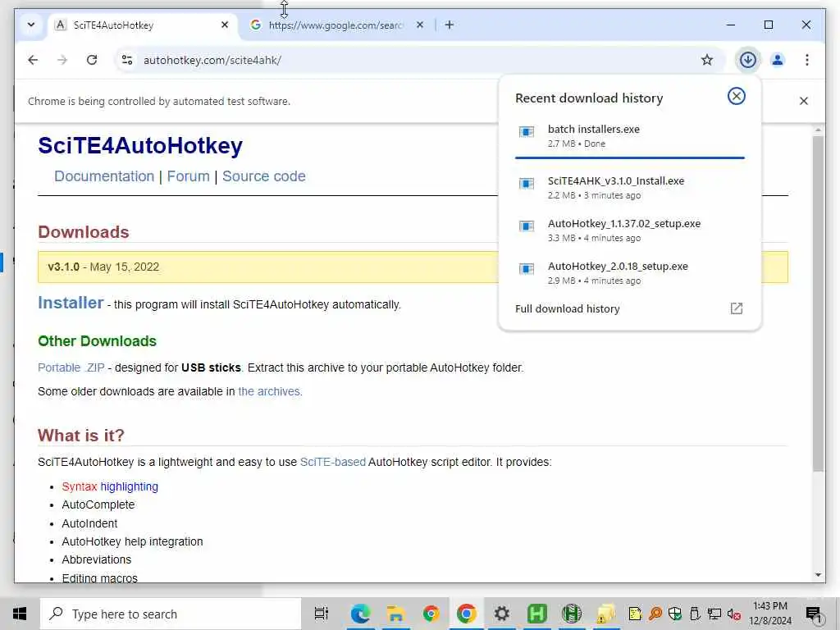Viewport: 840px width, 630px height.
Task: Open the Chrome three-dot menu
Action: point(807,60)
